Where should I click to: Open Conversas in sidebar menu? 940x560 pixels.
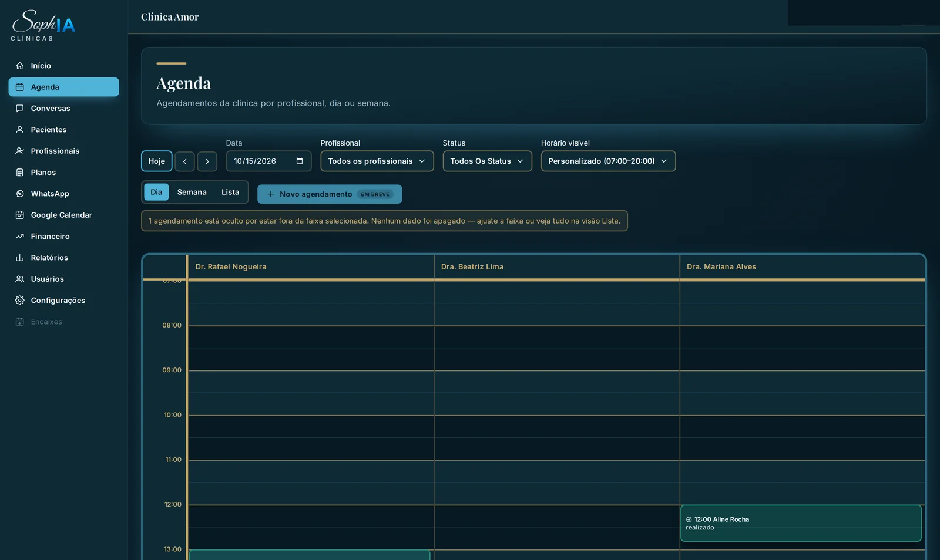(64, 109)
